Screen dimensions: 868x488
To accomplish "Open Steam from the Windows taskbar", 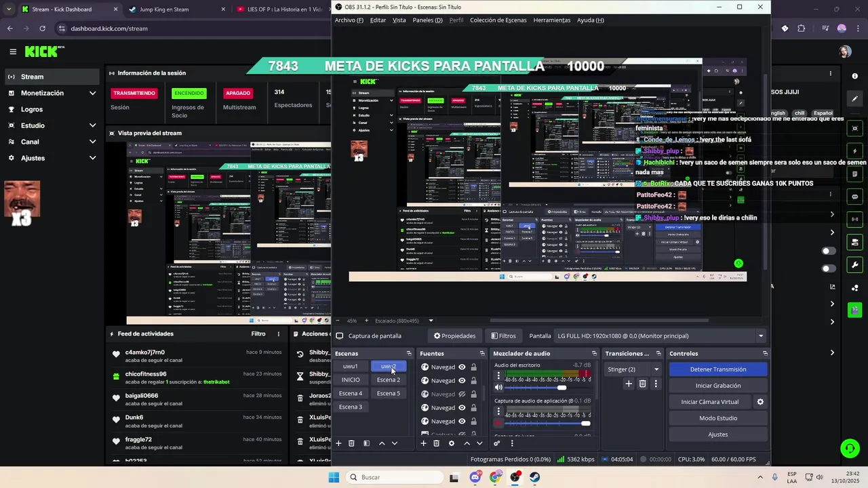I will 535,477.
